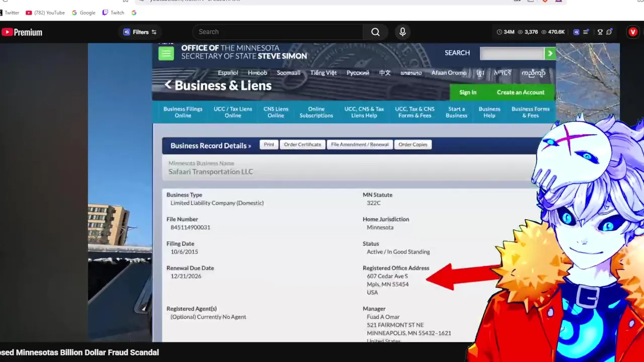644x362 pixels.
Task: Click the clock 34M stat
Action: [x=505, y=32]
